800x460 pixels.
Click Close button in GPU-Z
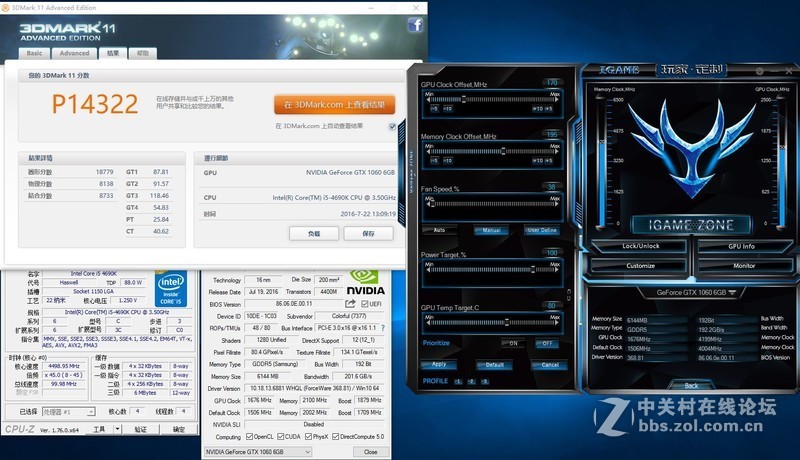(x=370, y=452)
